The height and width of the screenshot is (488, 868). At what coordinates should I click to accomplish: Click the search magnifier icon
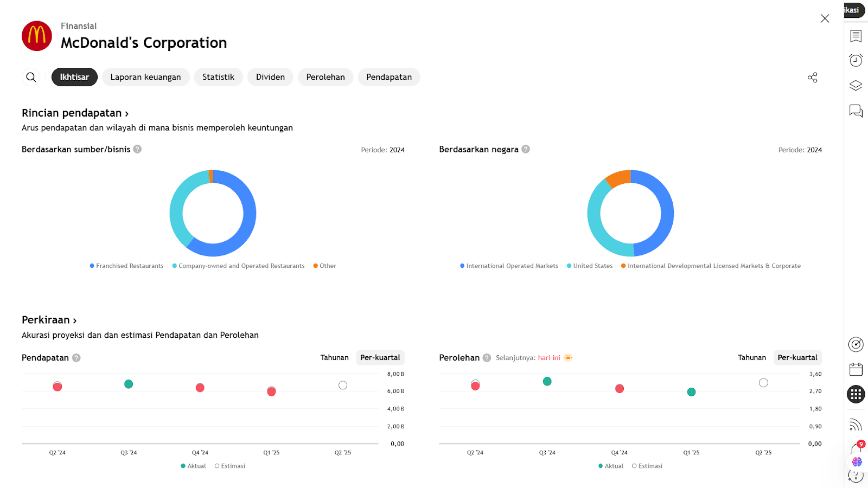[31, 77]
